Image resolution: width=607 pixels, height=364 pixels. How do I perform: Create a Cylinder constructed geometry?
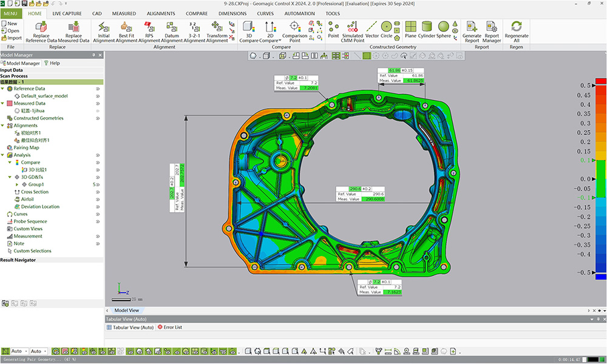427,27
